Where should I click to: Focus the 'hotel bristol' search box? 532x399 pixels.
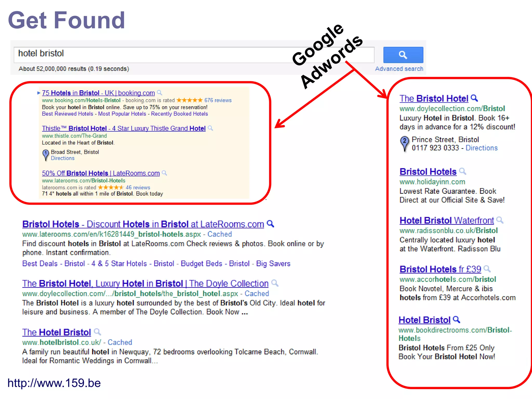[x=194, y=55]
